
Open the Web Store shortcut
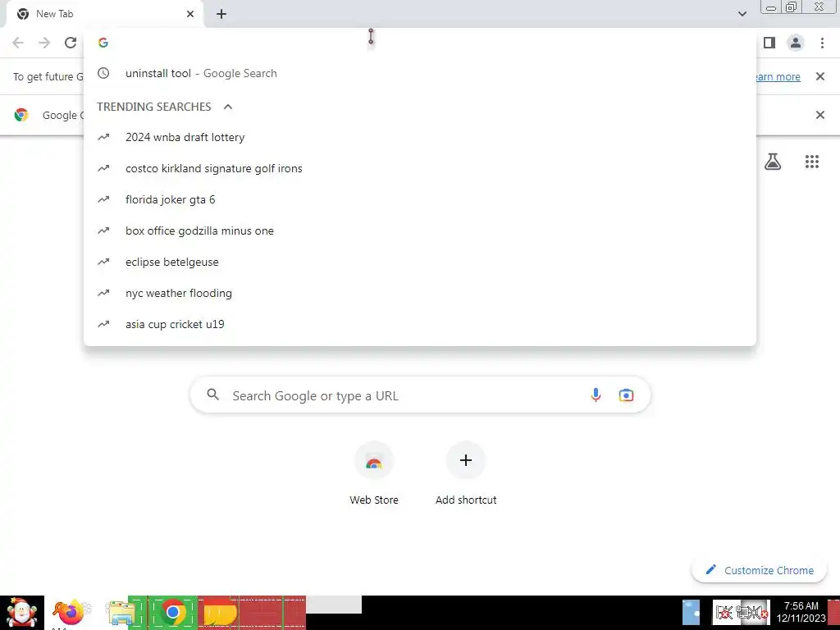pos(374,473)
